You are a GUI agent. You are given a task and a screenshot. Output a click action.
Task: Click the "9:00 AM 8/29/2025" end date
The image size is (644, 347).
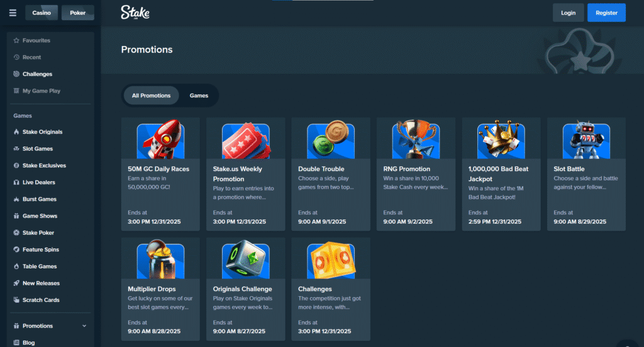[x=580, y=222]
